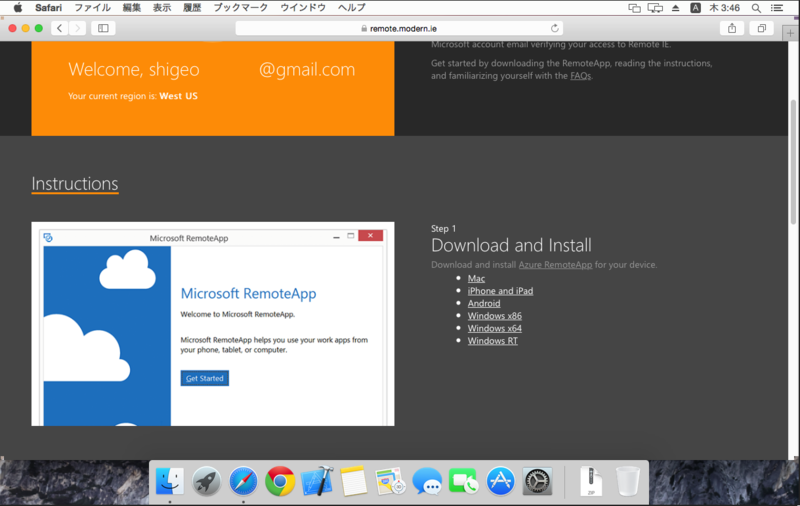The height and width of the screenshot is (506, 800).
Task: Open the Windows x86 download link
Action: 494,316
